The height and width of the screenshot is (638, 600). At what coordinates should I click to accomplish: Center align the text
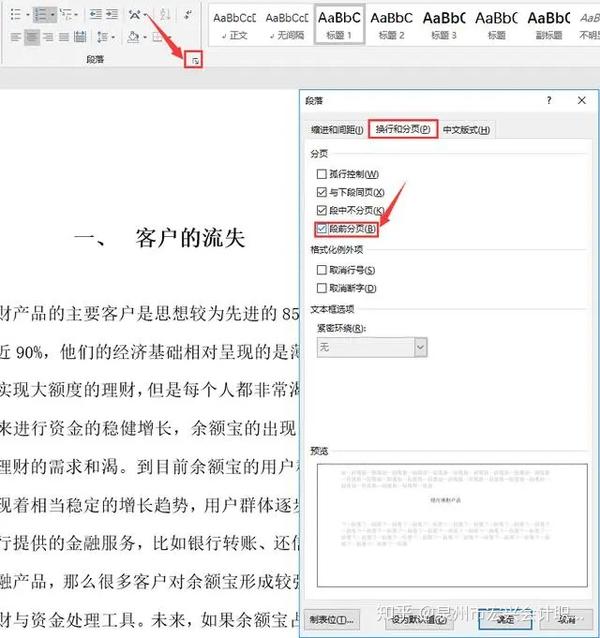click(32, 37)
